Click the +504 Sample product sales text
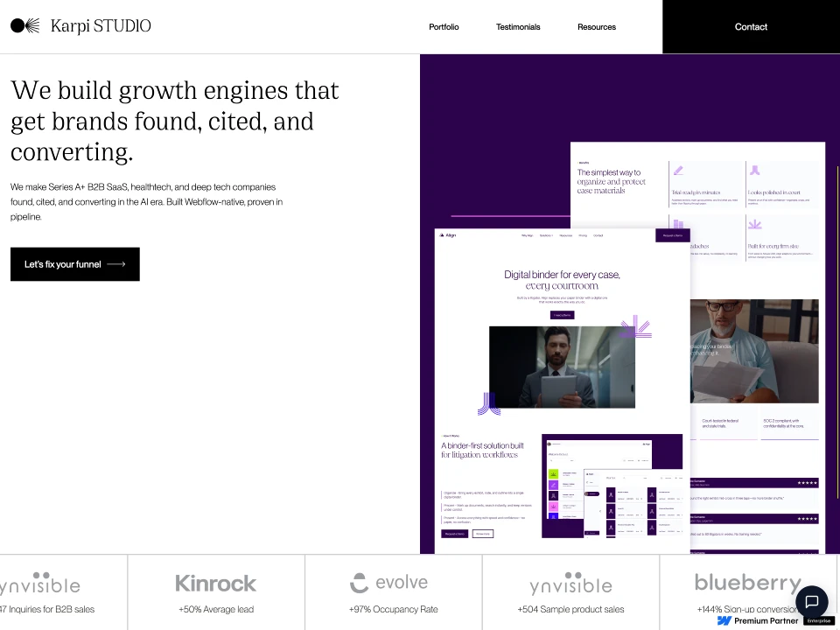 (x=570, y=609)
